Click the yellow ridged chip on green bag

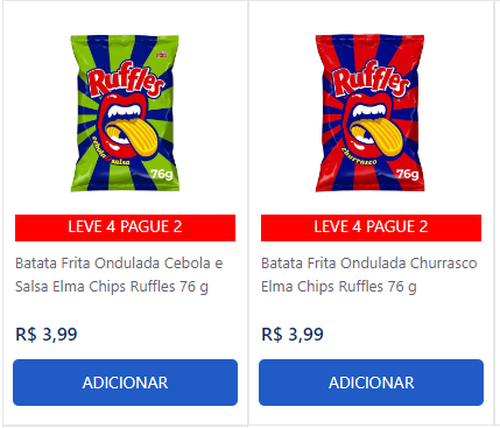tap(133, 136)
